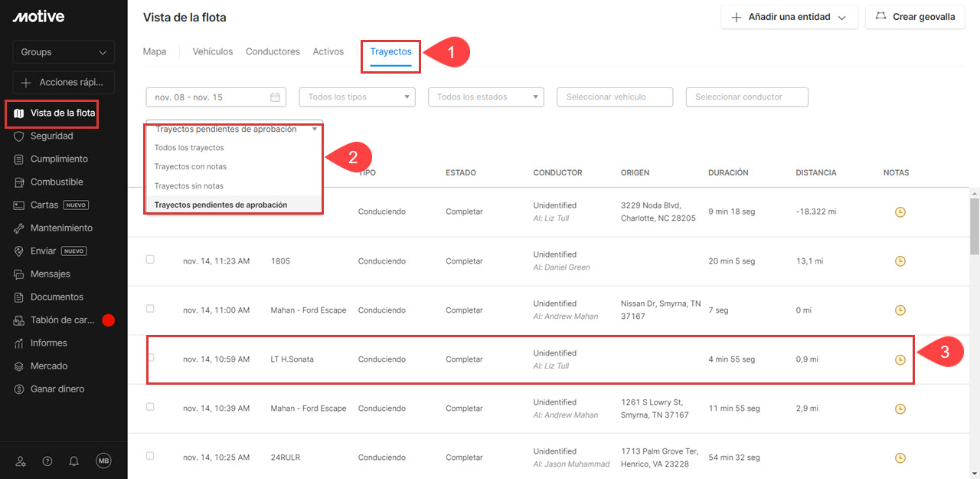
Task: Open the Todos los estados filter
Action: tap(486, 97)
